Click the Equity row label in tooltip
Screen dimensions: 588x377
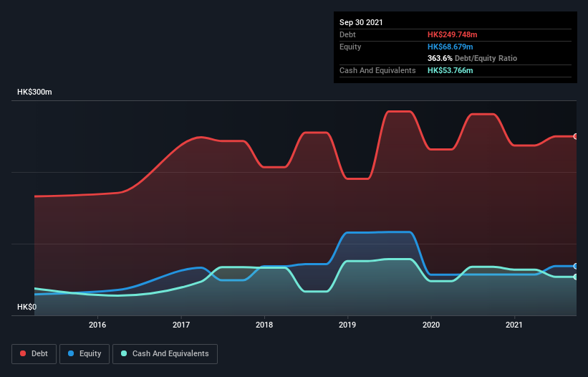pos(350,47)
